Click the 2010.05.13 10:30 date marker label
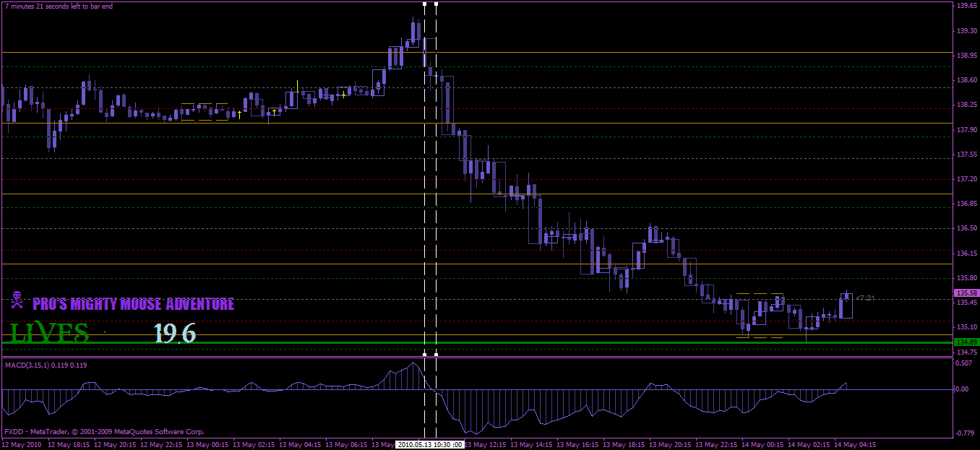Image resolution: width=980 pixels, height=450 pixels. [431, 445]
